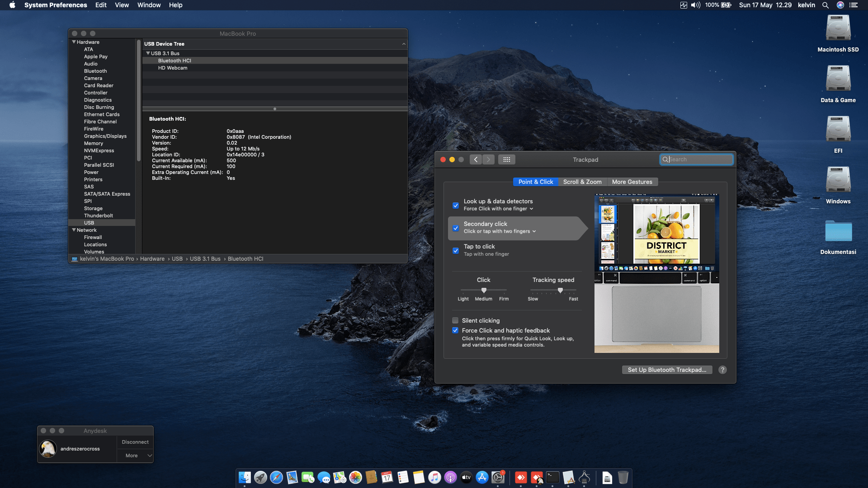Viewport: 868px width, 488px height.
Task: Open Trackpad help question mark button
Action: [x=722, y=370]
